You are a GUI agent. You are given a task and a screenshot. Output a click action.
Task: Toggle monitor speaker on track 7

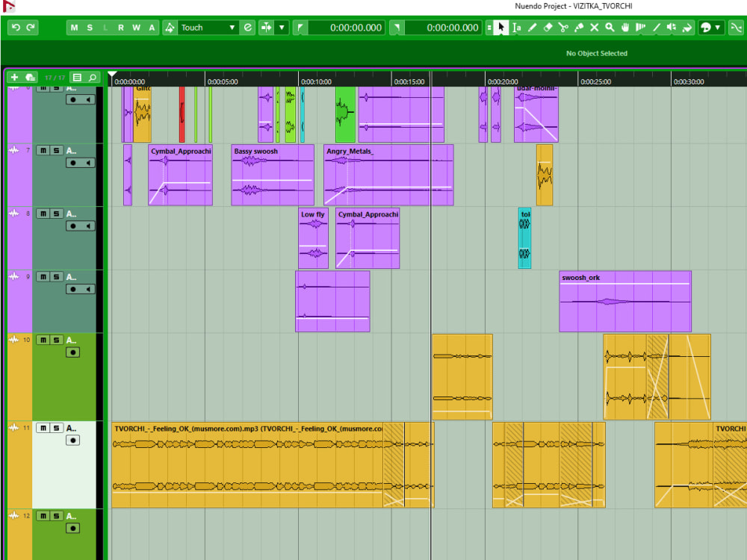pyautogui.click(x=88, y=163)
